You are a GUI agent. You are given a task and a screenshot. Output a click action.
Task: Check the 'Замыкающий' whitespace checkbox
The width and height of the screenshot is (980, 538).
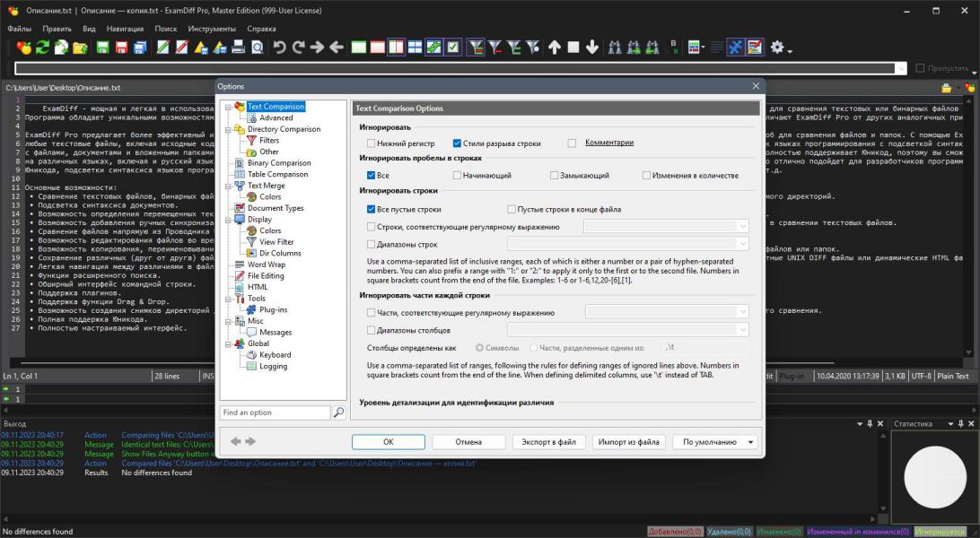click(x=554, y=176)
